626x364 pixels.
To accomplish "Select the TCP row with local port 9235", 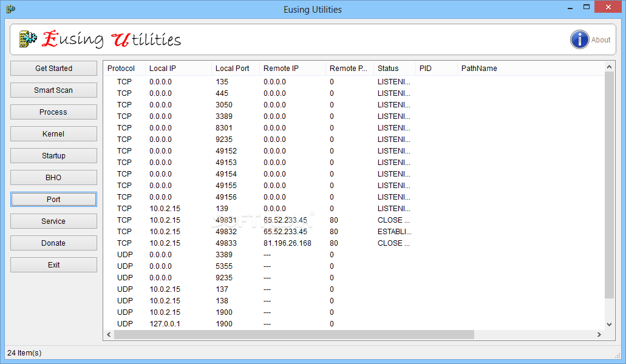I will click(354, 140).
